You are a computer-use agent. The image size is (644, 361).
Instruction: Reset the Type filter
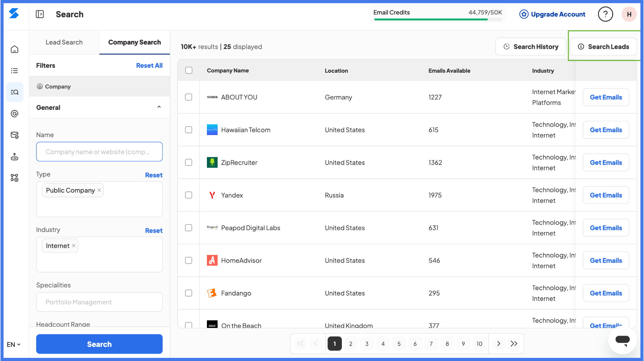point(154,175)
